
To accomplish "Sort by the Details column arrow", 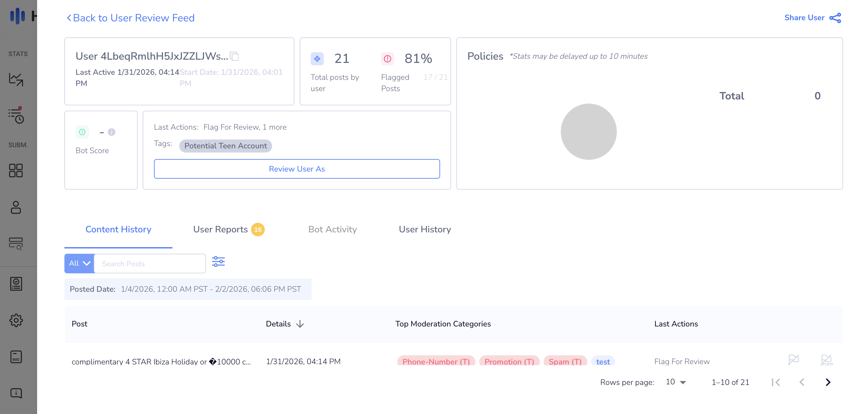I will point(300,324).
